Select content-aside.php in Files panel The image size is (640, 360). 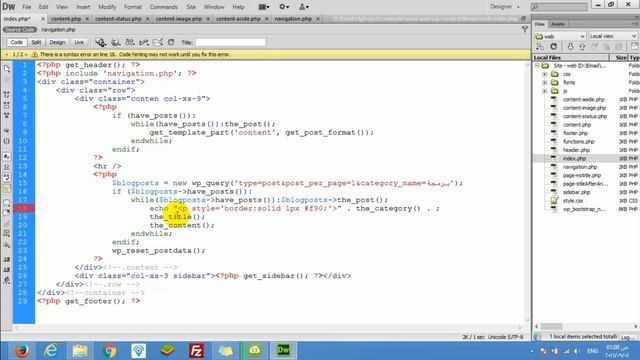(584, 100)
